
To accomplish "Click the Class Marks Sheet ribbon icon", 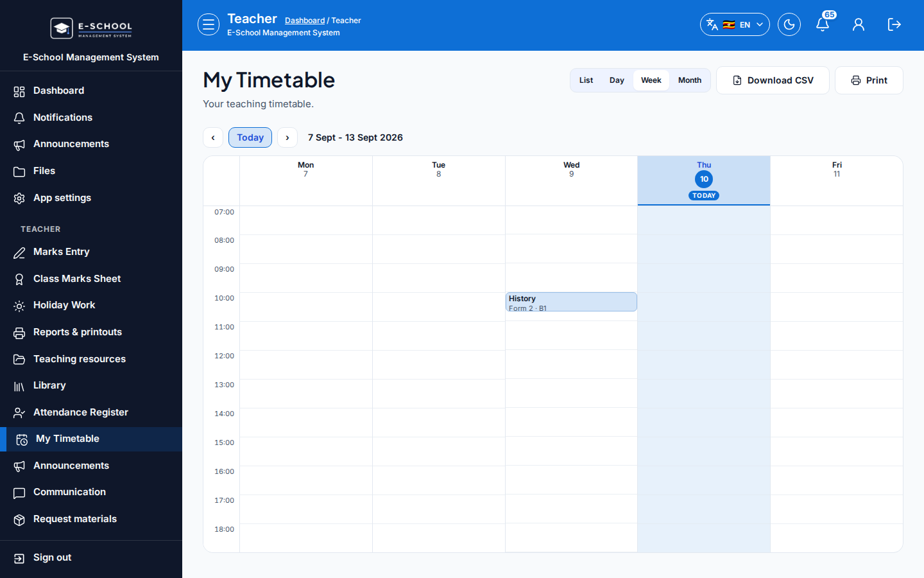I will 19,279.
